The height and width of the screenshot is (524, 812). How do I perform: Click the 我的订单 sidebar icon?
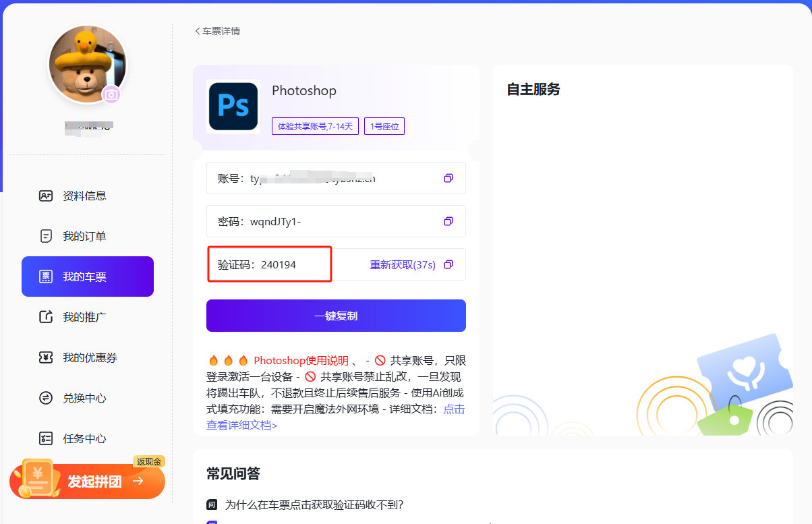coord(46,237)
